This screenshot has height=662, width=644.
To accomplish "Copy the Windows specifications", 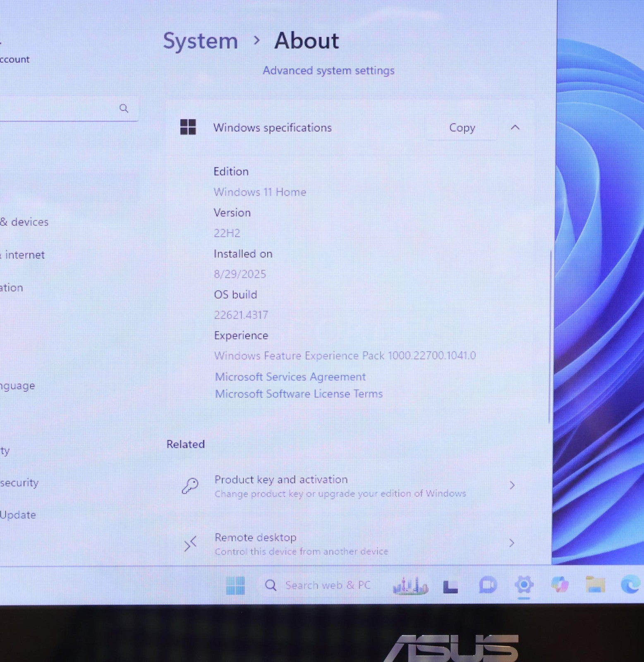I will [462, 128].
